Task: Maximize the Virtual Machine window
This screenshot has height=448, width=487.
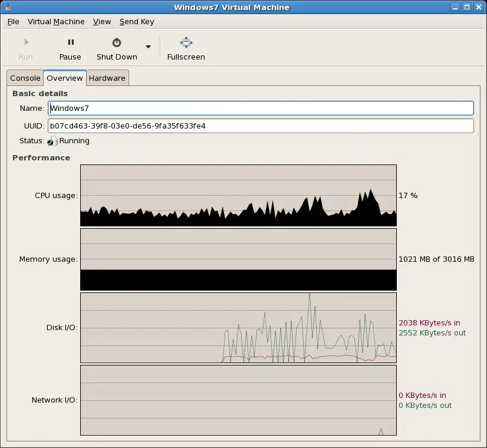Action: pos(466,7)
